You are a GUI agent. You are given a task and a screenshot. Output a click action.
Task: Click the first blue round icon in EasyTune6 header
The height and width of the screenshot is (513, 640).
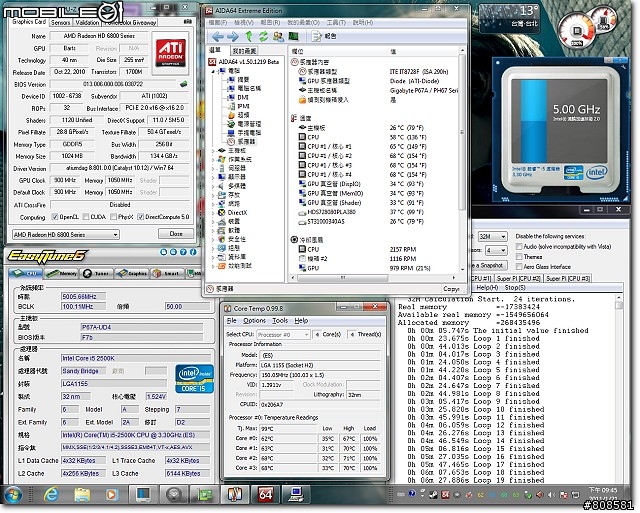coord(164,252)
